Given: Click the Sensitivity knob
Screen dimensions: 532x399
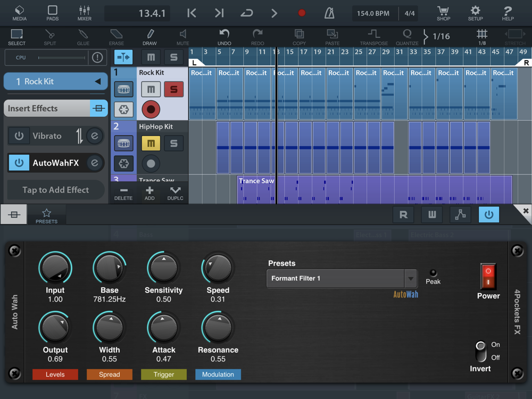Looking at the screenshot, I should pyautogui.click(x=163, y=268).
